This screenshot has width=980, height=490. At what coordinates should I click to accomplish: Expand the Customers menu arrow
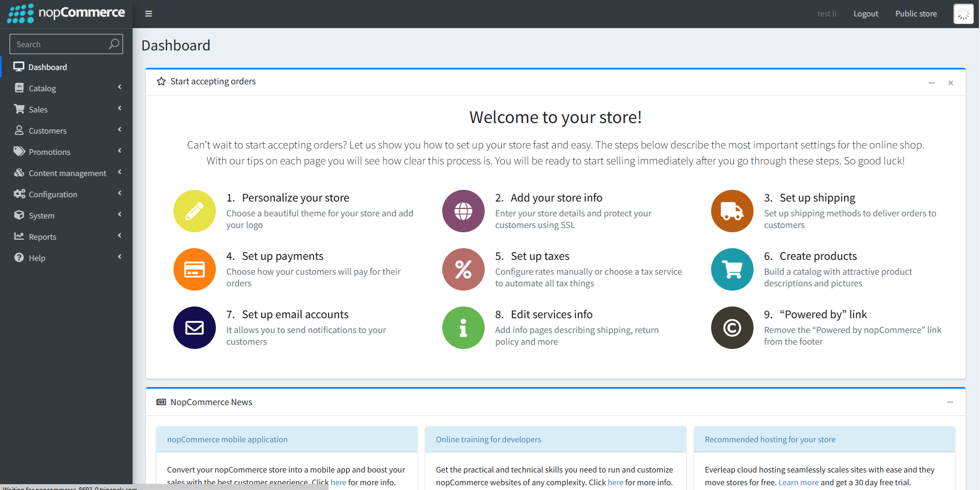tap(120, 129)
